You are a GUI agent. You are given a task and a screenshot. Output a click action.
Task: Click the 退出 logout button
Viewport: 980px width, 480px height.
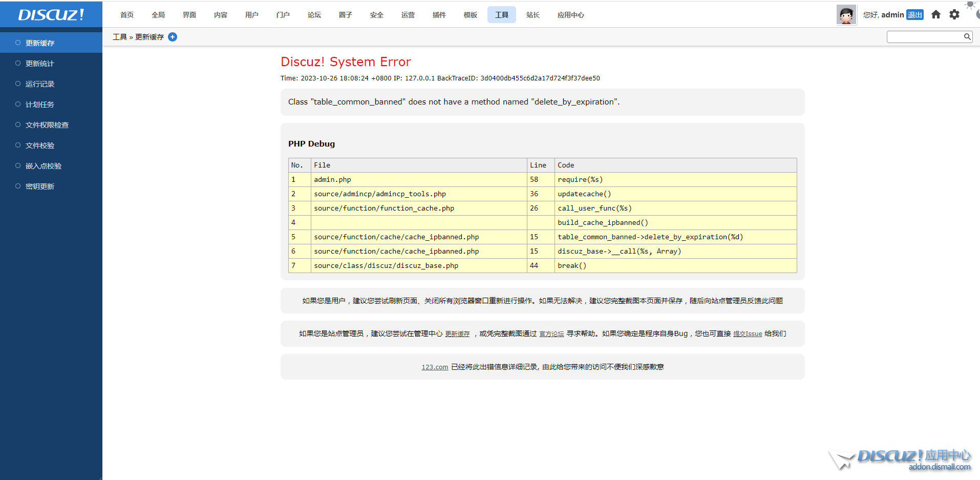coord(914,15)
